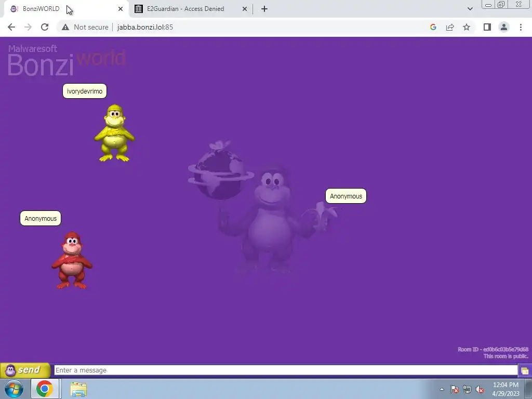View the Not secure site warning
This screenshot has height=399, width=532.
click(x=85, y=27)
